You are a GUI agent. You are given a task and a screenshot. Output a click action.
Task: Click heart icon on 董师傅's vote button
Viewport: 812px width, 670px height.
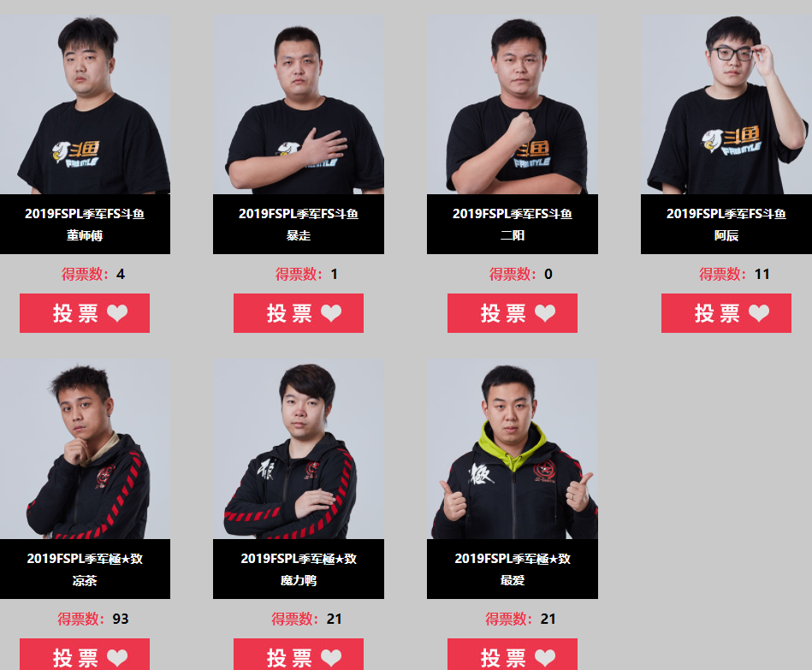tap(117, 312)
